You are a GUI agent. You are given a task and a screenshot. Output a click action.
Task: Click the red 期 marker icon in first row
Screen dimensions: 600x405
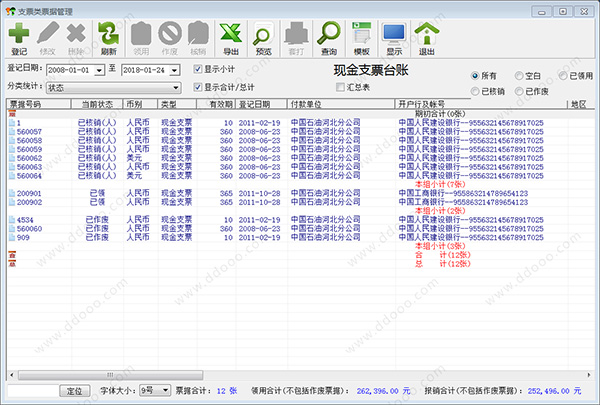[x=12, y=114]
